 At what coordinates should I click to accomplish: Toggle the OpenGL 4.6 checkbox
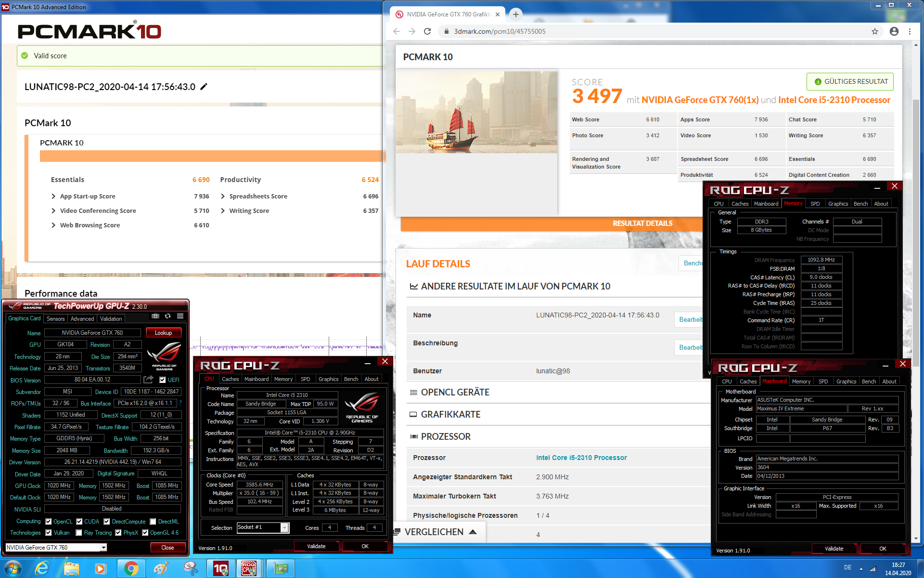pos(145,532)
